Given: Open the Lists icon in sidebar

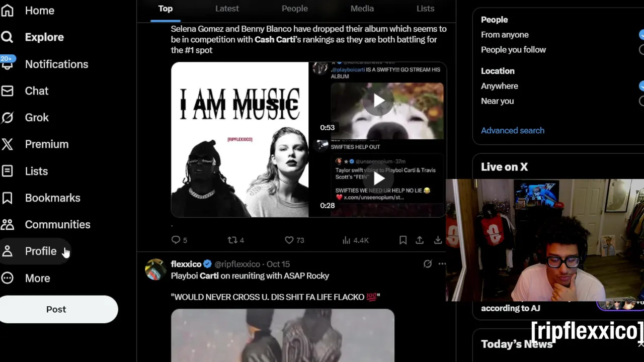Looking at the screenshot, I should tap(7, 171).
